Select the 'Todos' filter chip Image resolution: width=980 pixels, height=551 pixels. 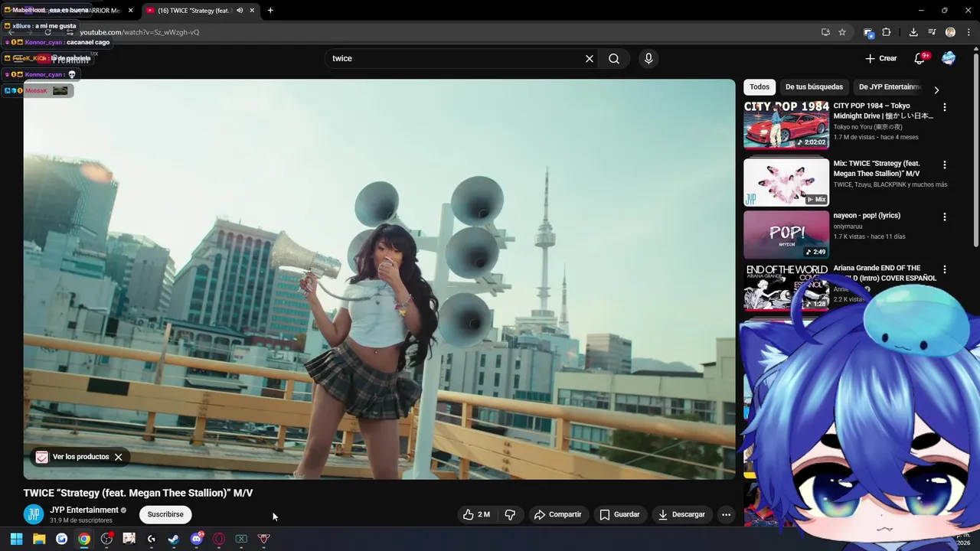759,87
